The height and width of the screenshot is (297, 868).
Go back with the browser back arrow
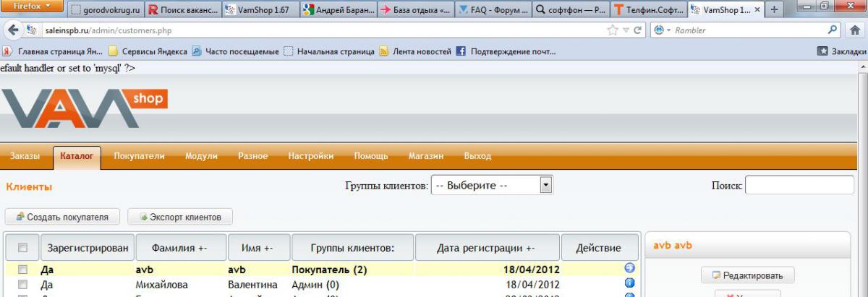(12, 30)
